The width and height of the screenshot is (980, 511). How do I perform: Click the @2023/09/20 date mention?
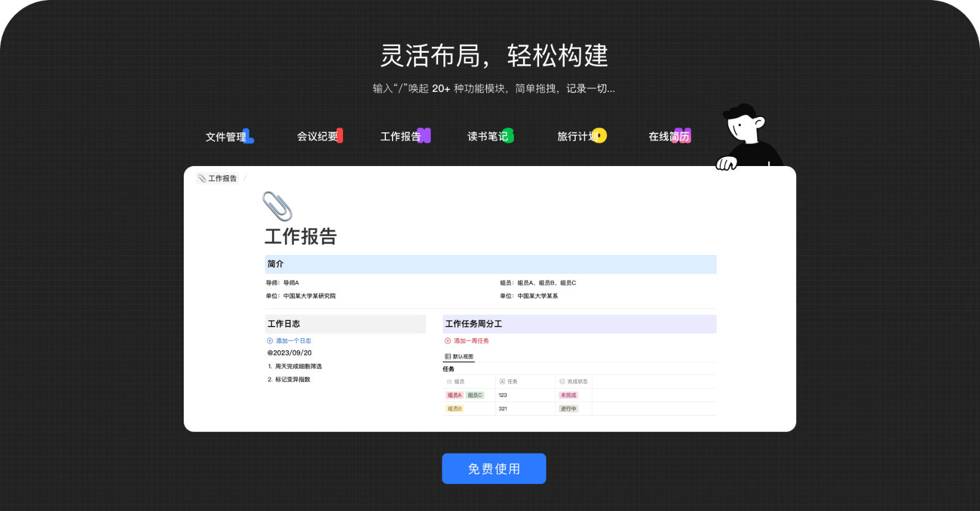289,353
